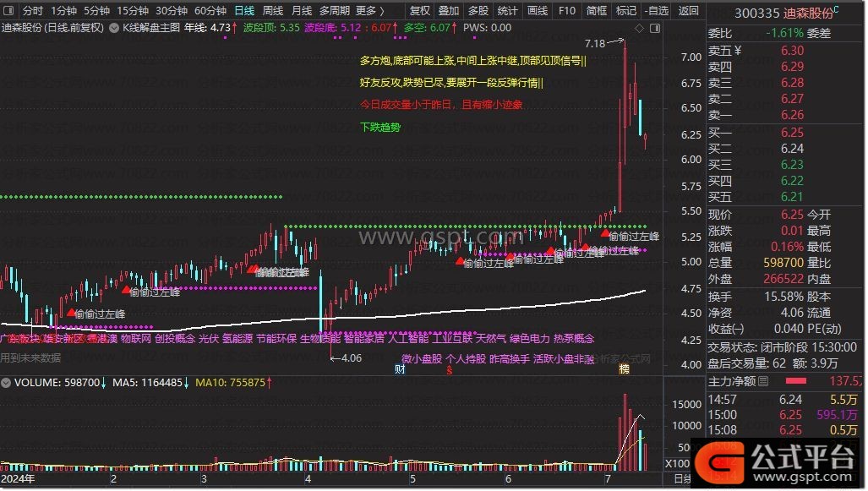The width and height of the screenshot is (868, 491).
Task: Click the MA5: 1164485 volume label
Action: (x=147, y=383)
